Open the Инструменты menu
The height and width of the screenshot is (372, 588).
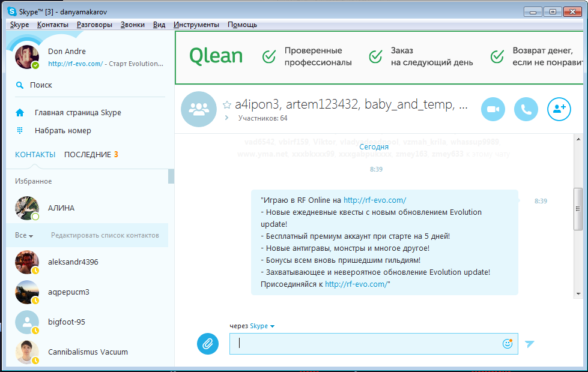click(196, 25)
